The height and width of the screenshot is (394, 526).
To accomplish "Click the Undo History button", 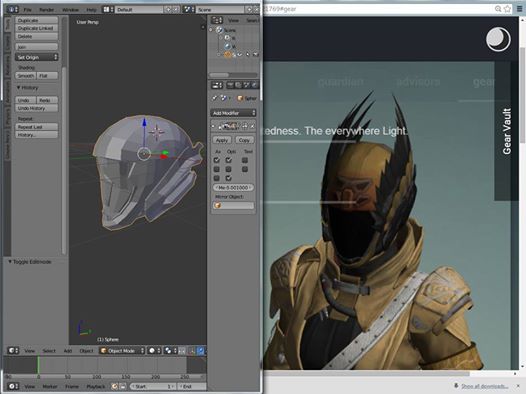I will (37, 108).
